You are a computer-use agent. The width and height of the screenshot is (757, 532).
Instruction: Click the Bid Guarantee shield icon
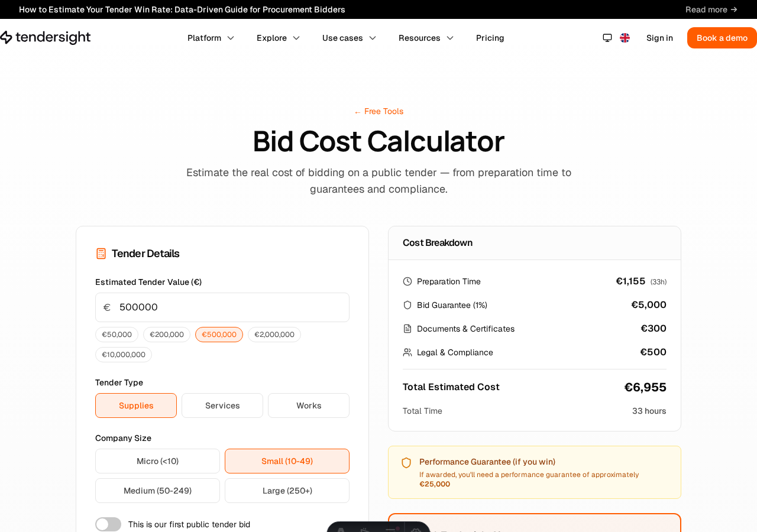pos(407,305)
